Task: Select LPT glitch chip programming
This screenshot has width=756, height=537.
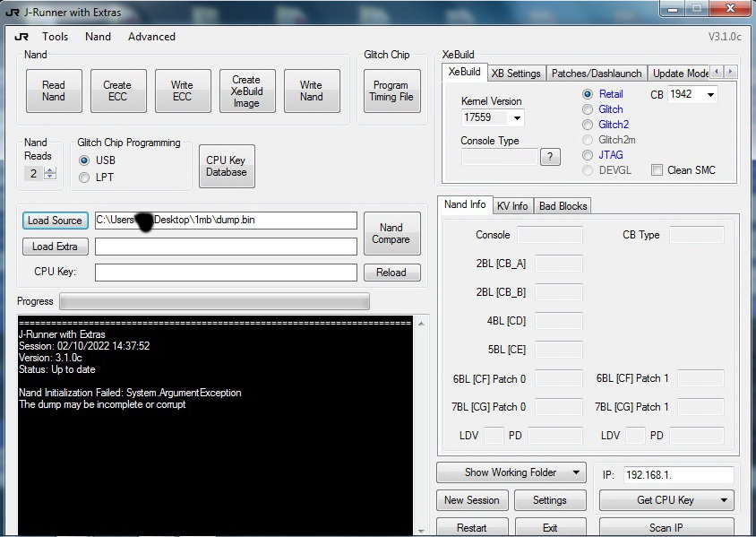Action: tap(84, 178)
